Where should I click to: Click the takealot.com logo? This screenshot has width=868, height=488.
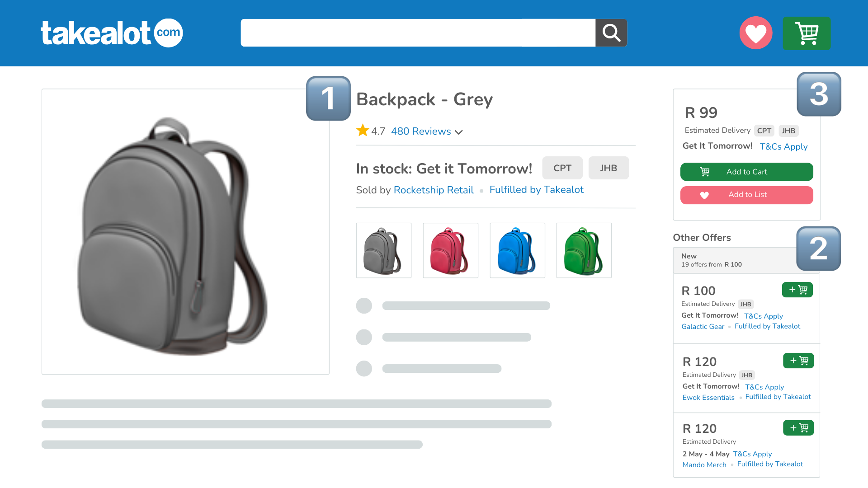pos(112,33)
